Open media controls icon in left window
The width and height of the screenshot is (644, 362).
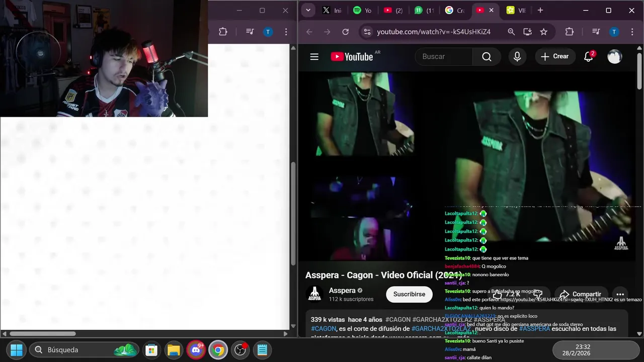point(250,32)
